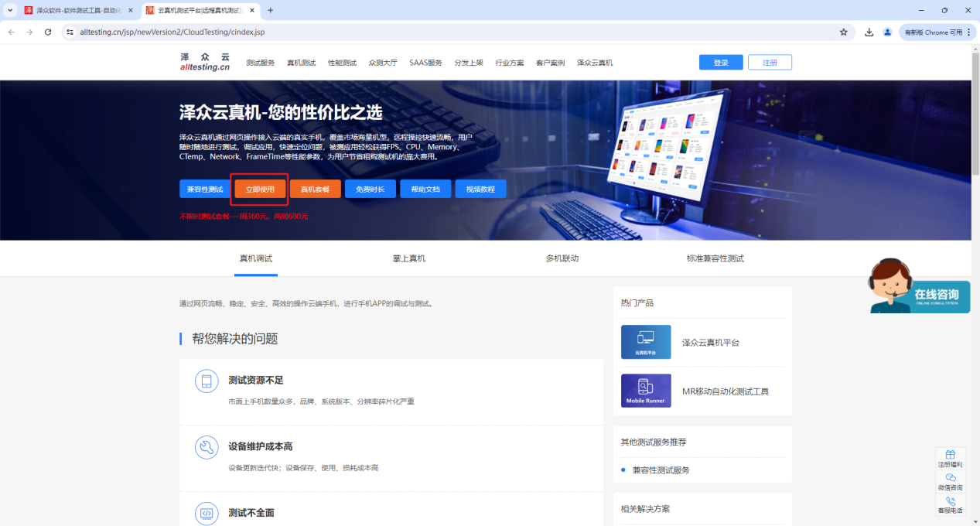
Task: Click the 泽众云真机平台 product thumbnail
Action: coord(646,342)
